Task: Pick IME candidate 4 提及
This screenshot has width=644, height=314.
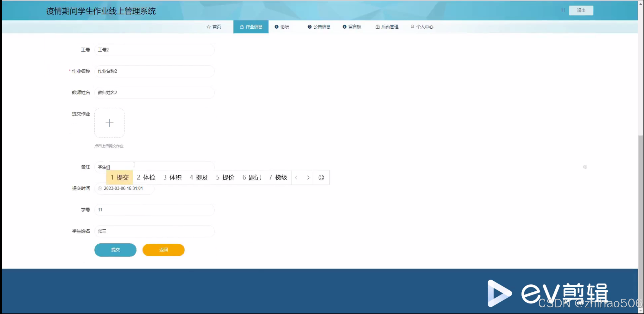Action: (x=199, y=178)
